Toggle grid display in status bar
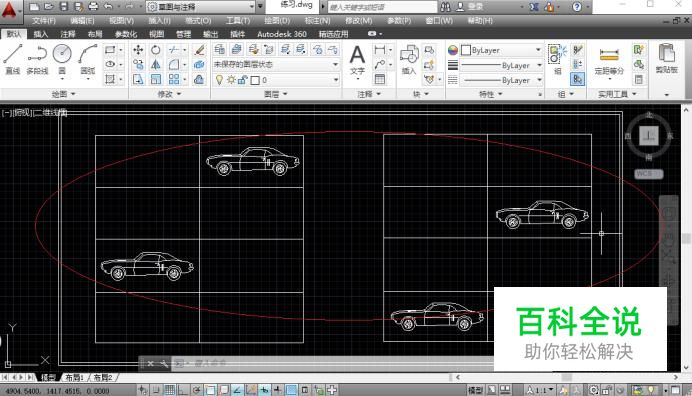The width and height of the screenshot is (692, 396). pyautogui.click(x=169, y=390)
